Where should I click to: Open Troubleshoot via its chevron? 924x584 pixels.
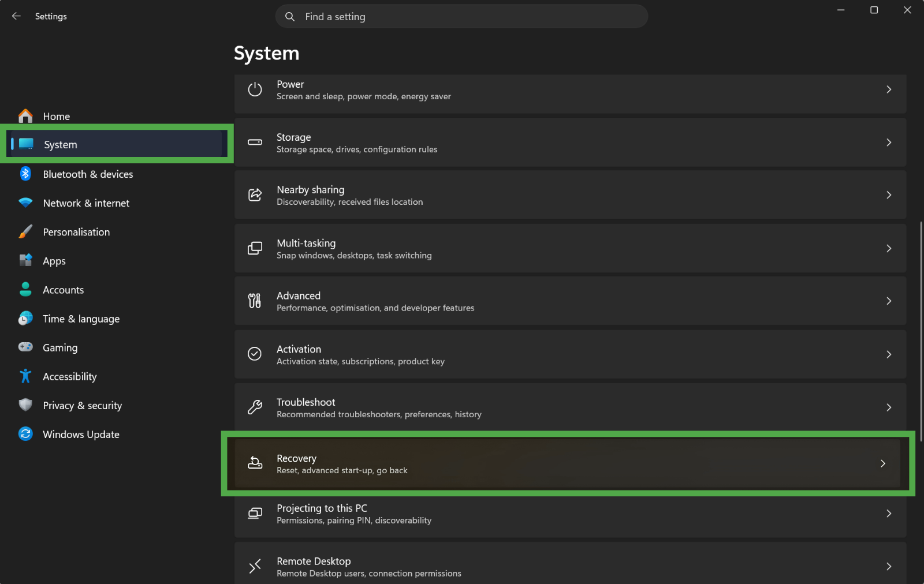889,407
